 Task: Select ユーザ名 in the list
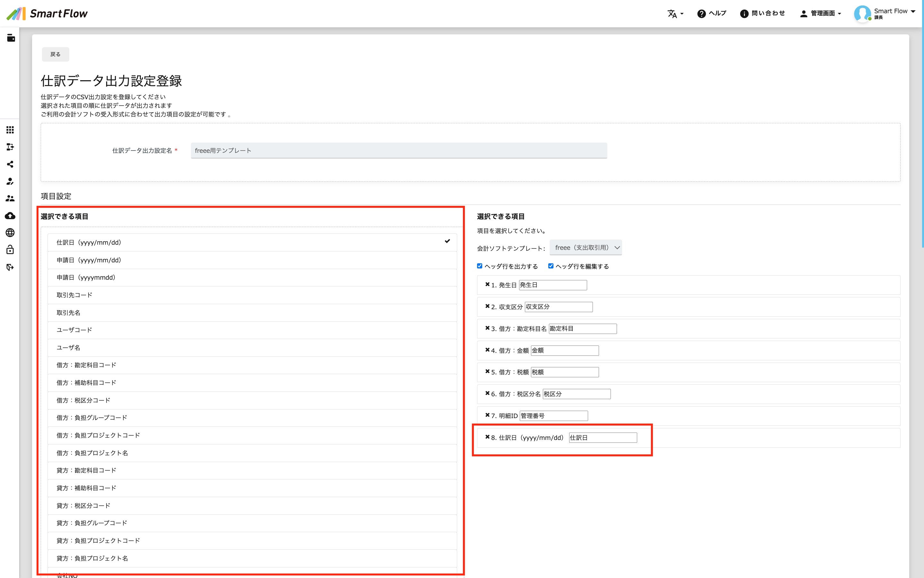click(252, 347)
